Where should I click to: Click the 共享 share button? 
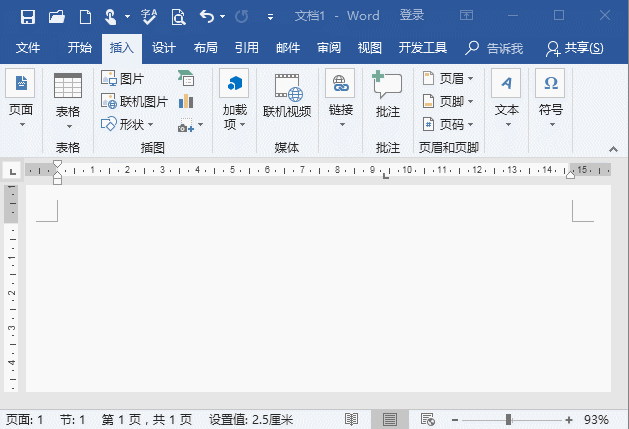(x=575, y=48)
